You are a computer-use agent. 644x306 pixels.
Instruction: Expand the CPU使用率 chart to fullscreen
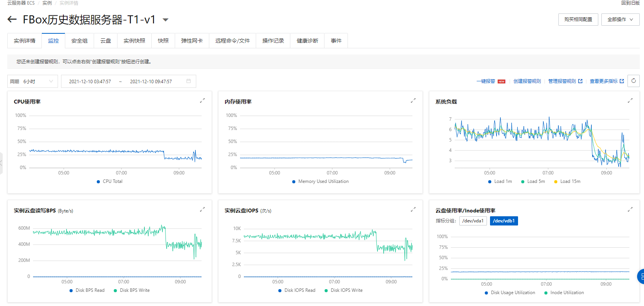pyautogui.click(x=202, y=101)
